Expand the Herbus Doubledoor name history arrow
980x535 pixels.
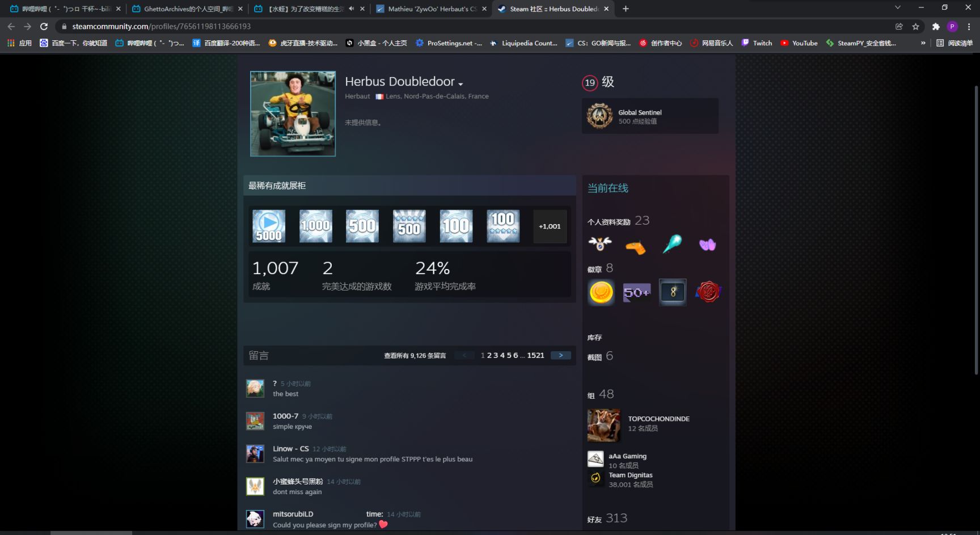tap(461, 84)
